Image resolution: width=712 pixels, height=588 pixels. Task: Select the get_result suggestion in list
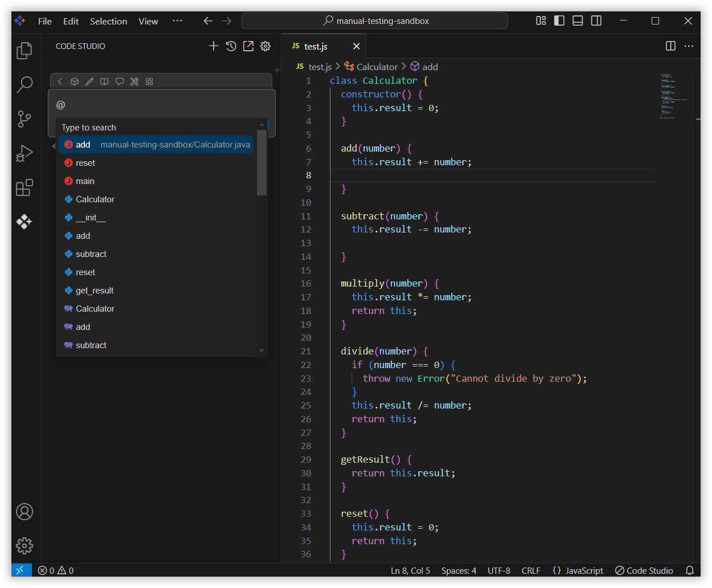point(95,291)
